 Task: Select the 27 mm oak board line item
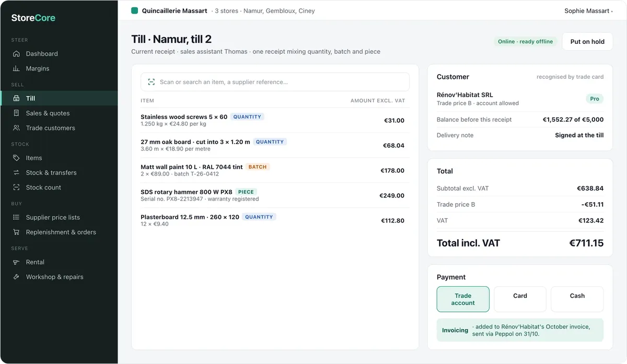tap(275, 145)
